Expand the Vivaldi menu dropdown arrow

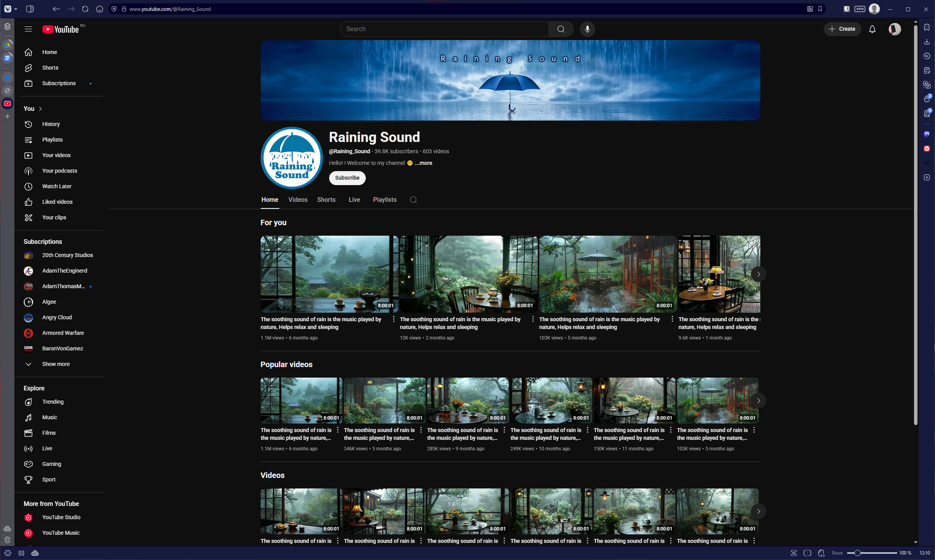[x=16, y=9]
